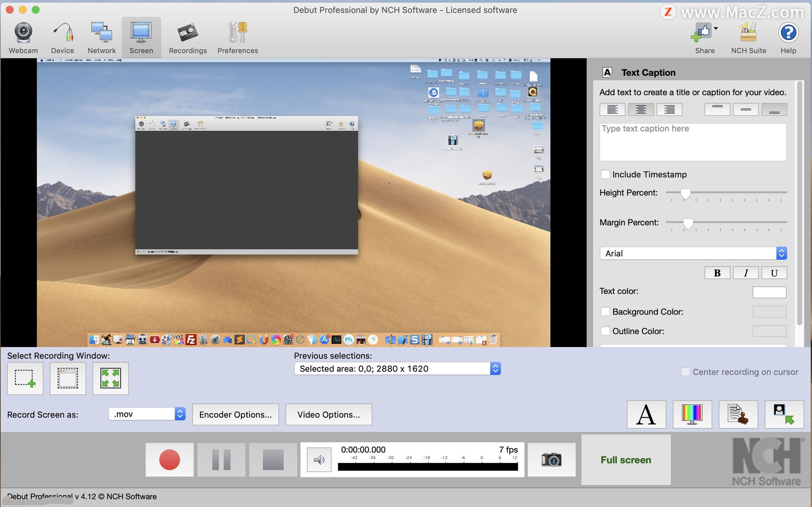
Task: Open the .mov format dropdown
Action: (147, 414)
